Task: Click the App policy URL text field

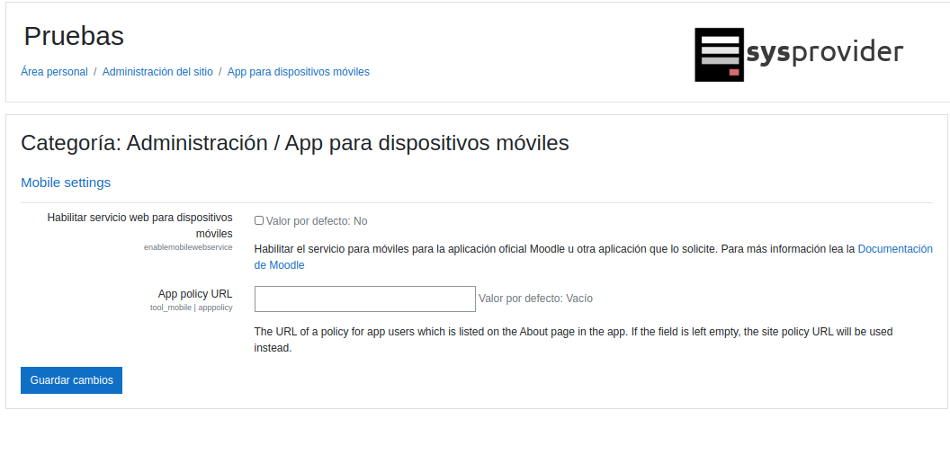Action: click(365, 299)
